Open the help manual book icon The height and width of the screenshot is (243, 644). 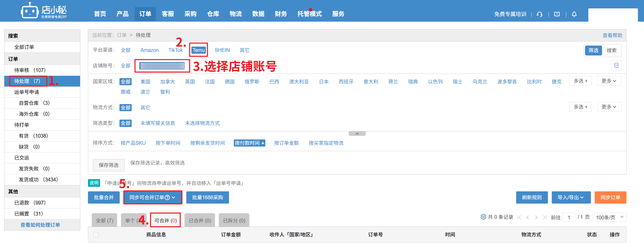(x=557, y=14)
